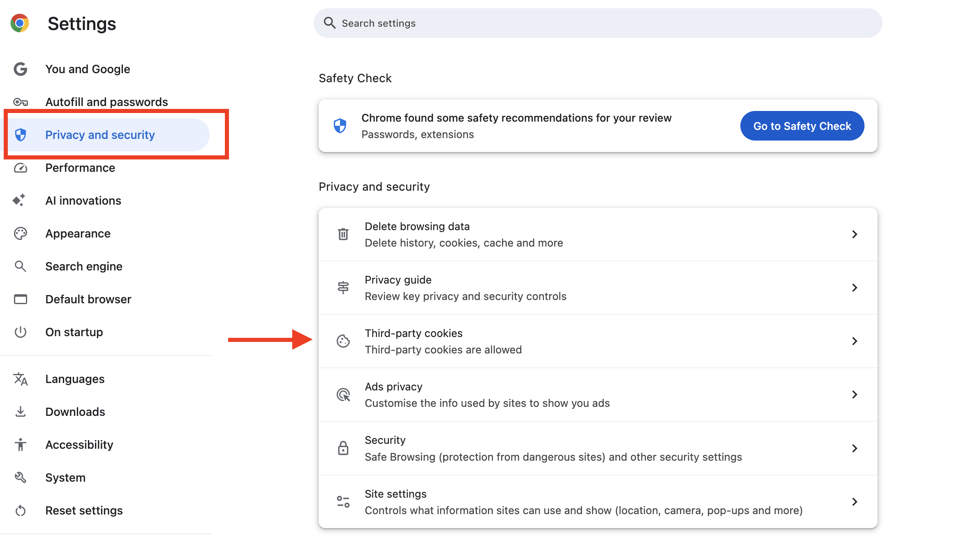This screenshot has height=540, width=980.
Task: Click the magnifier icon beside Search engine
Action: 21,266
